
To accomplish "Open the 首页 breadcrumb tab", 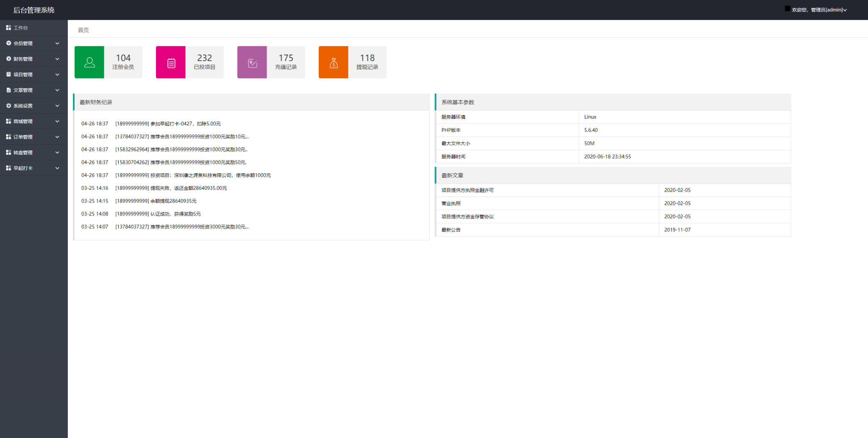I will pyautogui.click(x=83, y=30).
